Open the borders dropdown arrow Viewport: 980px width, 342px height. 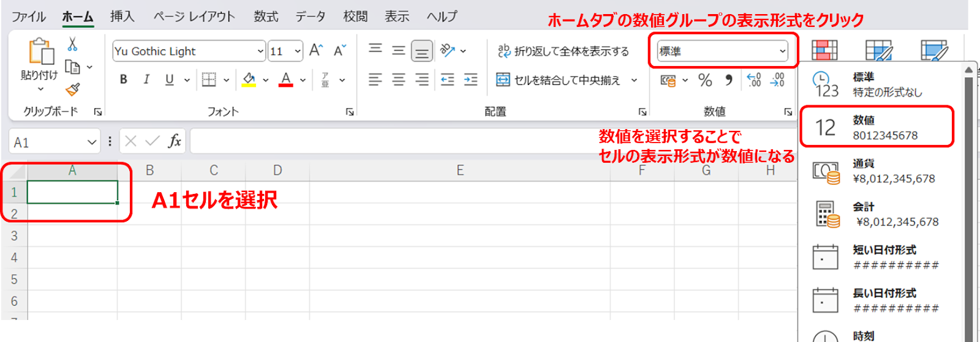226,80
